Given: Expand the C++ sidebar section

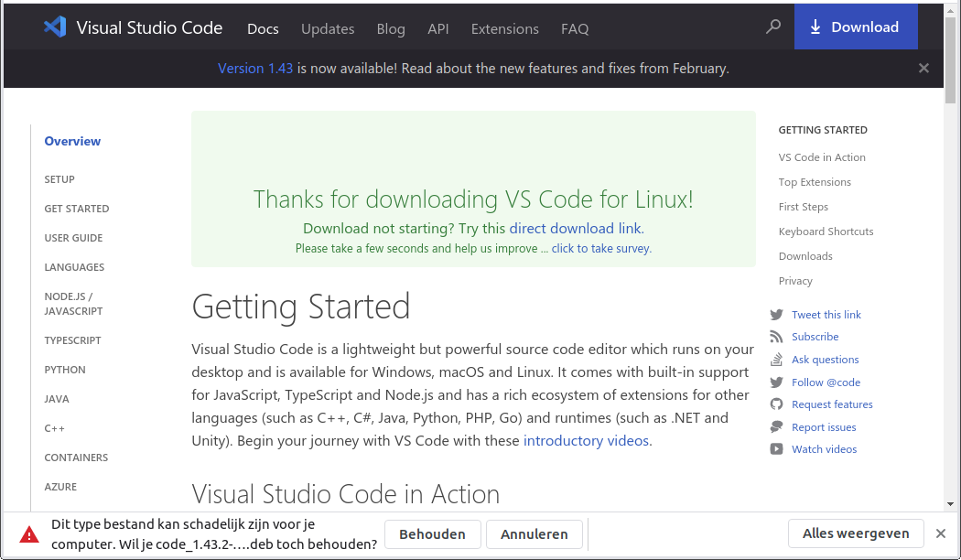Looking at the screenshot, I should click(x=55, y=428).
